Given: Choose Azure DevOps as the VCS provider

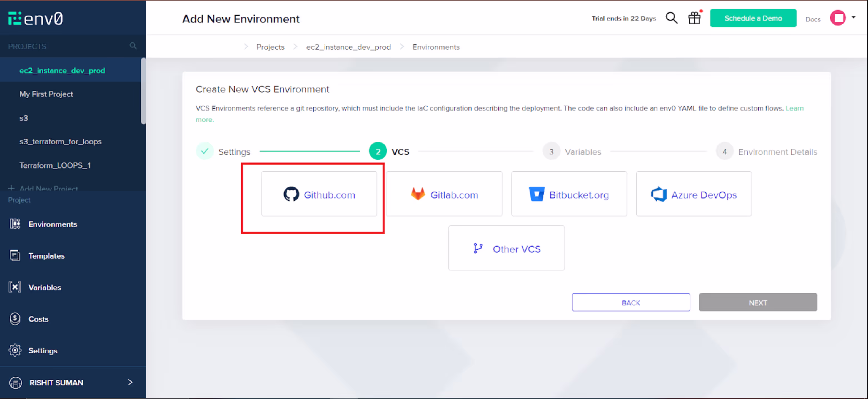Looking at the screenshot, I should 694,194.
